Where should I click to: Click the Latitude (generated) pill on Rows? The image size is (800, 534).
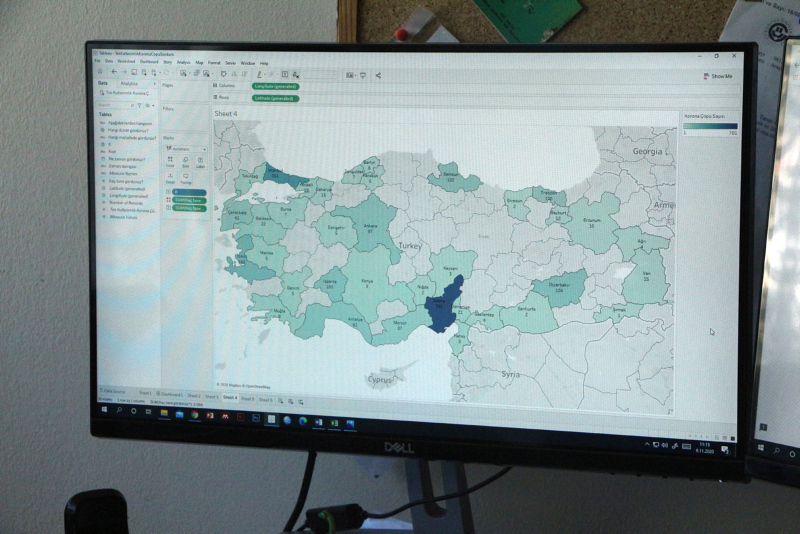[x=275, y=98]
